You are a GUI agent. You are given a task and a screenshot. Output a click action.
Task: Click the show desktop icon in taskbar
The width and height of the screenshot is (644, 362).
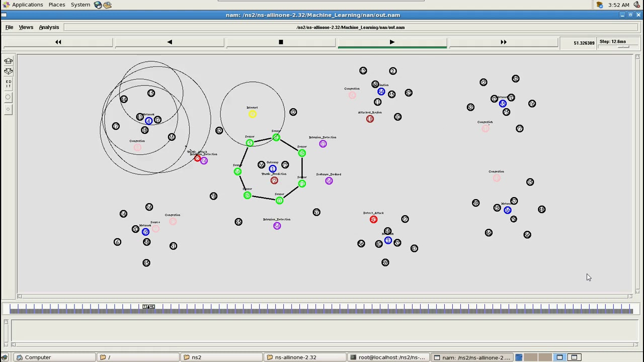coord(5,357)
